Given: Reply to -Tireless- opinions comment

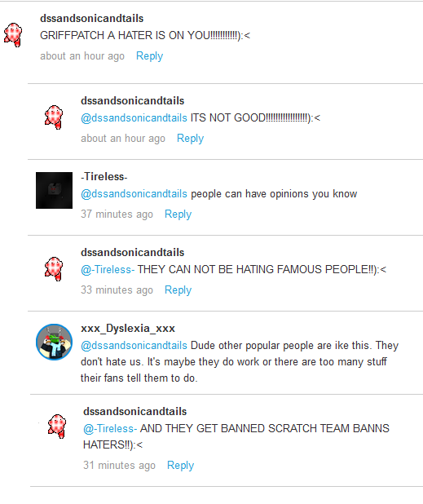Looking at the screenshot, I should 178,214.
